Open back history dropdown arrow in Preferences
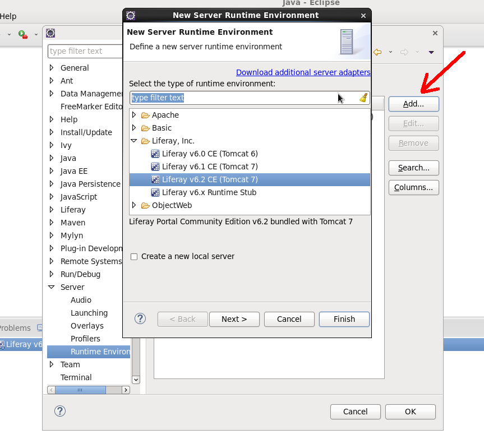484x448 pixels. [390, 52]
